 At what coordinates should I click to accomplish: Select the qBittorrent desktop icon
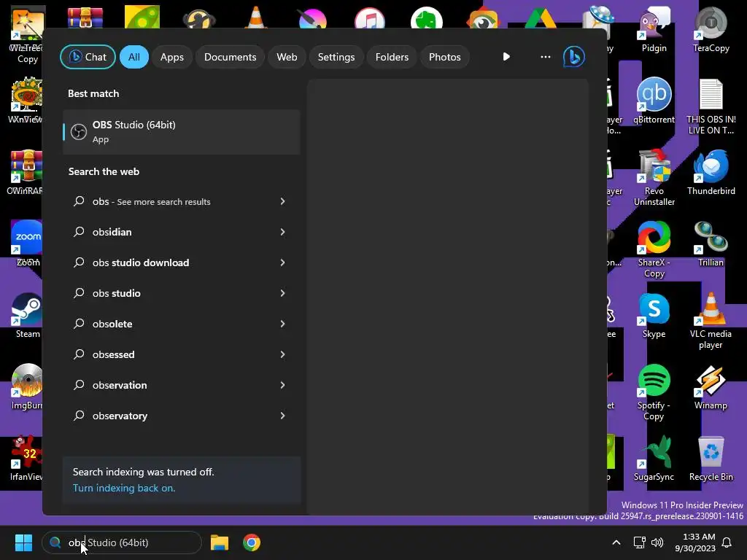654,101
